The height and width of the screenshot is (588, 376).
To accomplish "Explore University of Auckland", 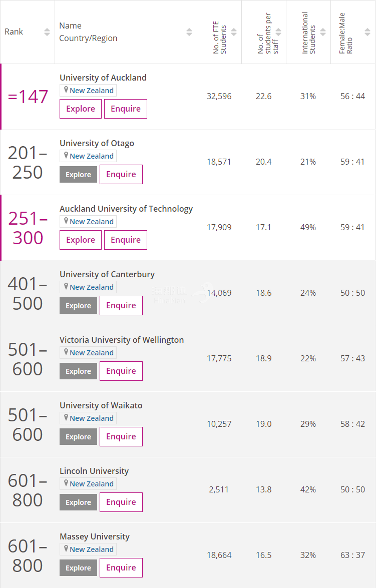I will (81, 109).
